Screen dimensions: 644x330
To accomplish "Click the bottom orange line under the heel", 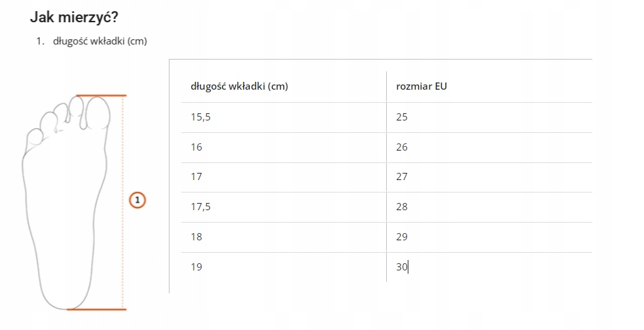I will coord(97,309).
